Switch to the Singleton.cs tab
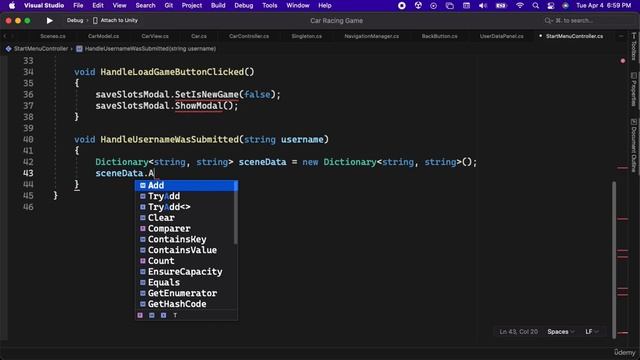 pos(307,36)
